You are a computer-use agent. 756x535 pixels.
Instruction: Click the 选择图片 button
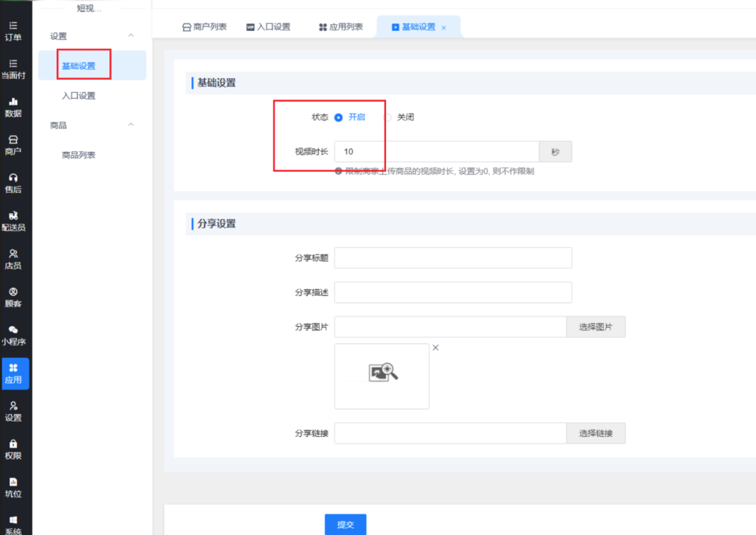pos(596,327)
